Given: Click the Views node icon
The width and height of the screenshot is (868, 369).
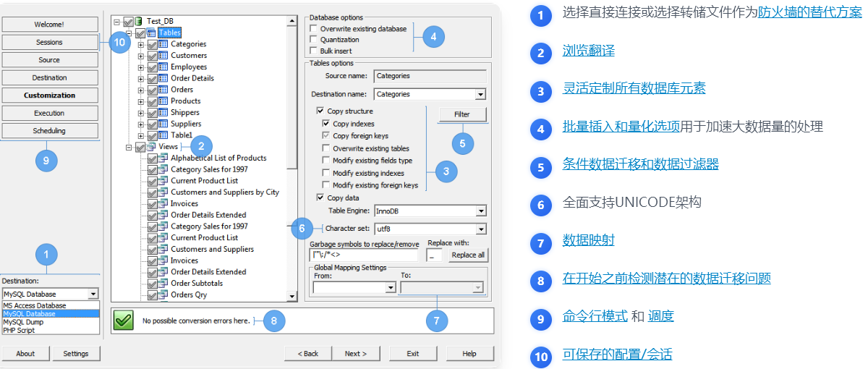Looking at the screenshot, I should coord(151,147).
